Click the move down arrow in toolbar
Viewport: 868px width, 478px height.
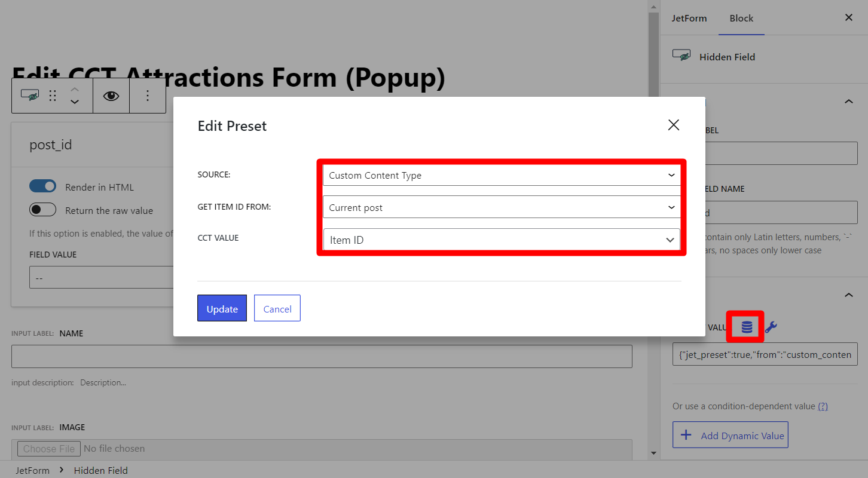75,102
